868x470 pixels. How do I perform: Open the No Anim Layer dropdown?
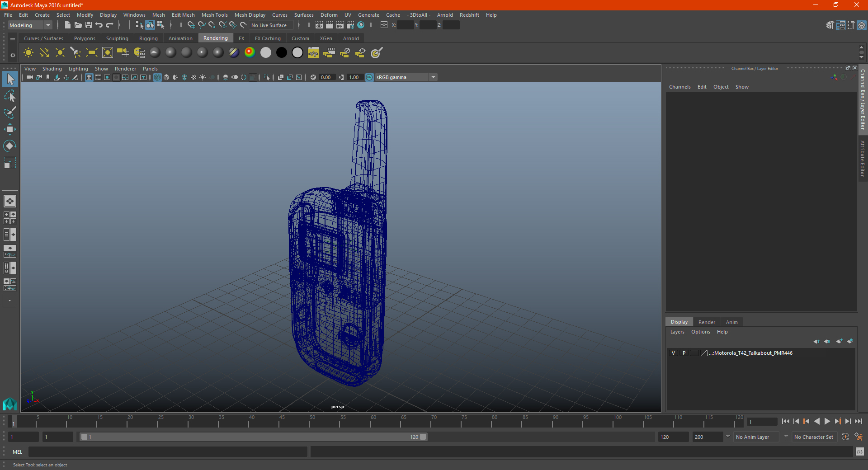757,437
